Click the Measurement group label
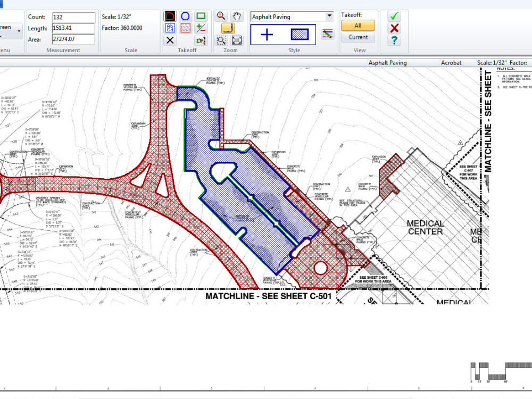This screenshot has height=399, width=532. click(63, 50)
